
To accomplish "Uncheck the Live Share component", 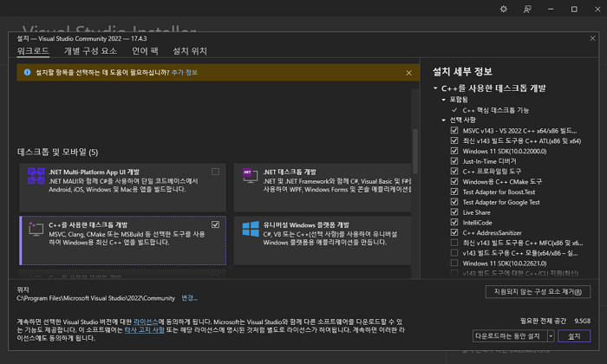I will pos(454,212).
